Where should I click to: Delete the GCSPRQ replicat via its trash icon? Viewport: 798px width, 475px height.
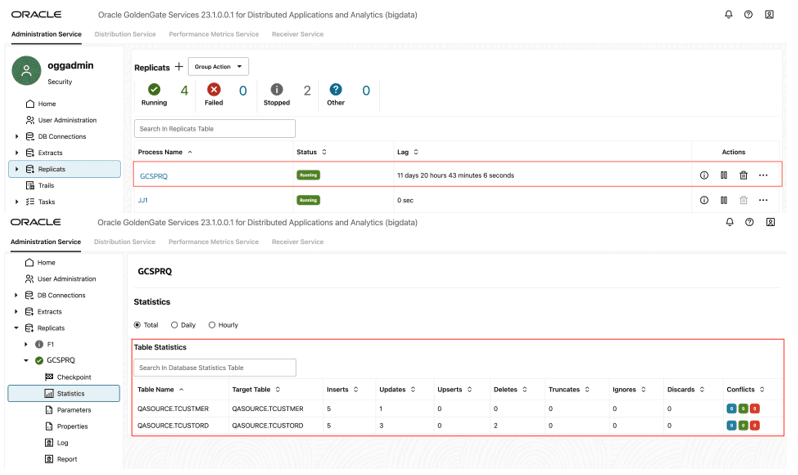[x=744, y=175]
